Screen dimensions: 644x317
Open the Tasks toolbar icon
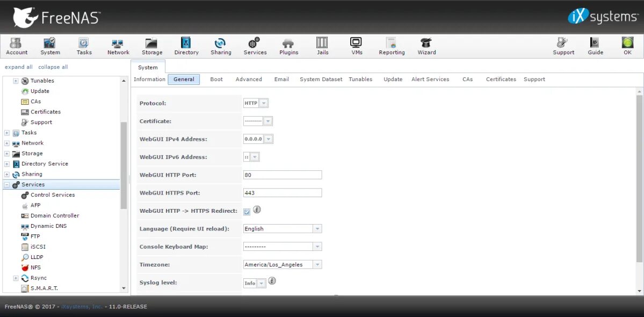(84, 46)
